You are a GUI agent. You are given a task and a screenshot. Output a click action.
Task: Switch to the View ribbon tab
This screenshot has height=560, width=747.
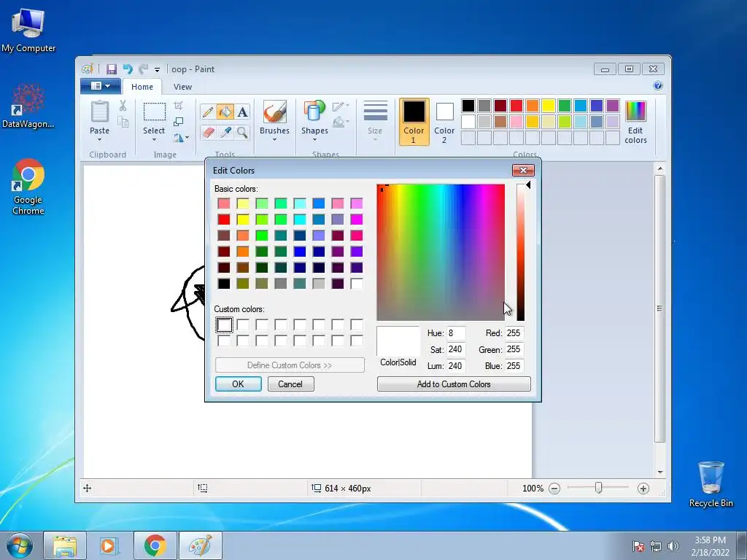[182, 87]
